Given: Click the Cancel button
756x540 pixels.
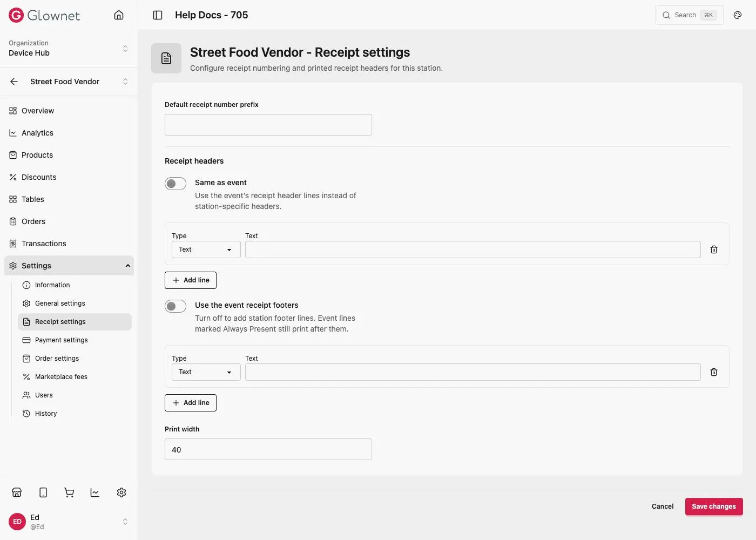Looking at the screenshot, I should (x=663, y=507).
